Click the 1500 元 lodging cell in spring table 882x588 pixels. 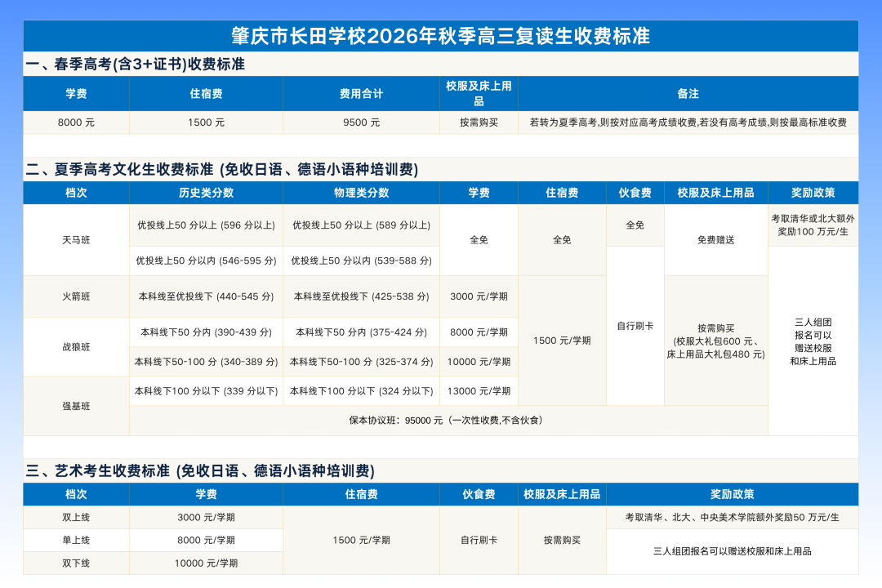[206, 122]
